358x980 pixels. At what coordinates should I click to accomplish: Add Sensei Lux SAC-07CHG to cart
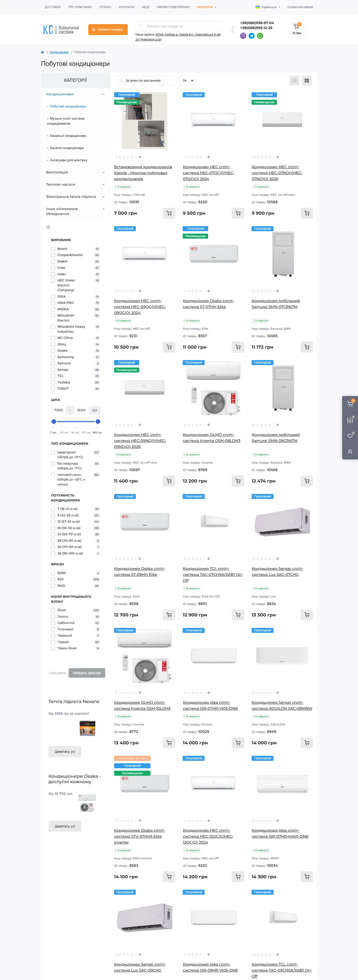(307, 615)
